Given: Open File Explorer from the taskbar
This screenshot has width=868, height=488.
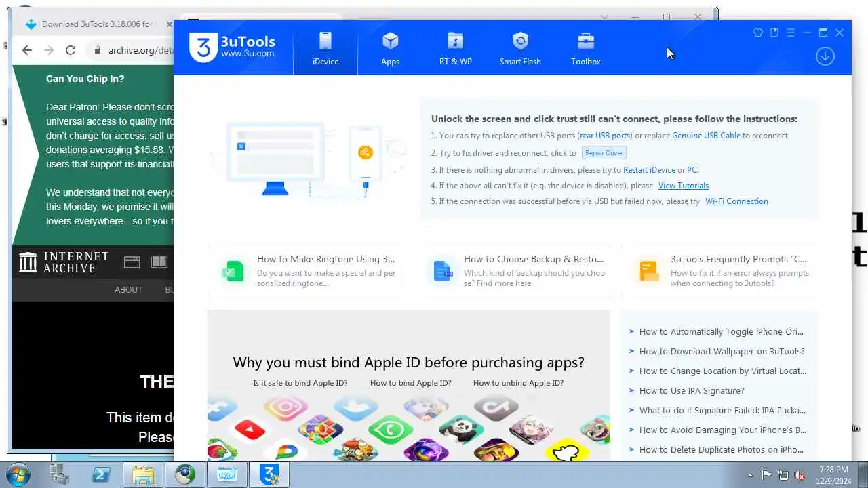Looking at the screenshot, I should (x=143, y=474).
